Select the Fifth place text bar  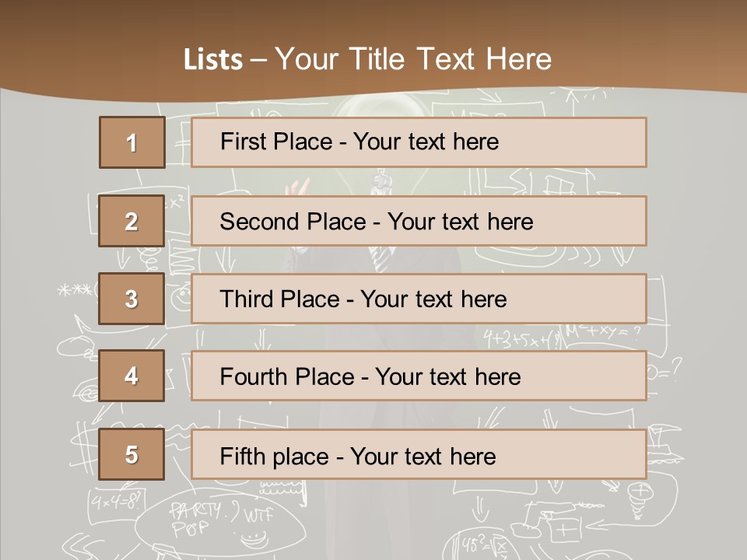click(419, 454)
